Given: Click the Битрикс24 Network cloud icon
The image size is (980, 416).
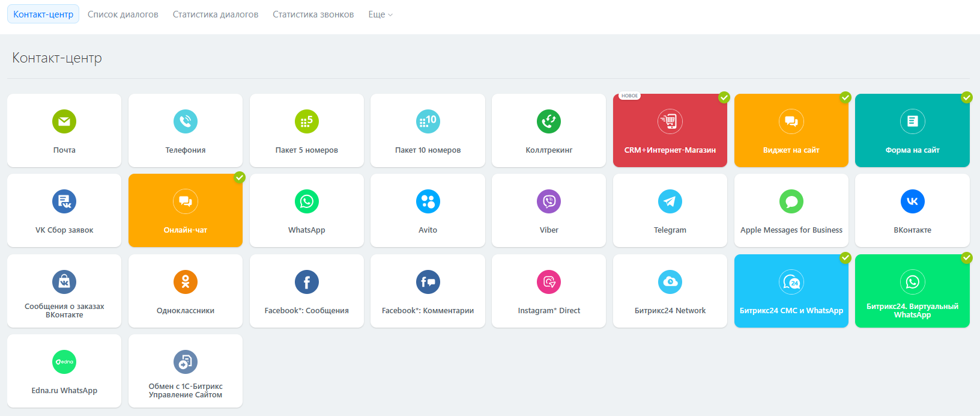Looking at the screenshot, I should click(x=670, y=282).
